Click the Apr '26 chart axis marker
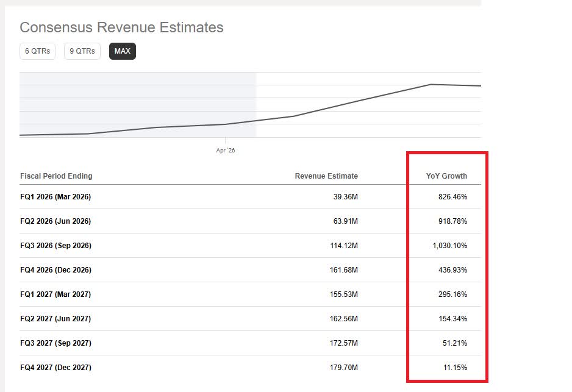 226,150
